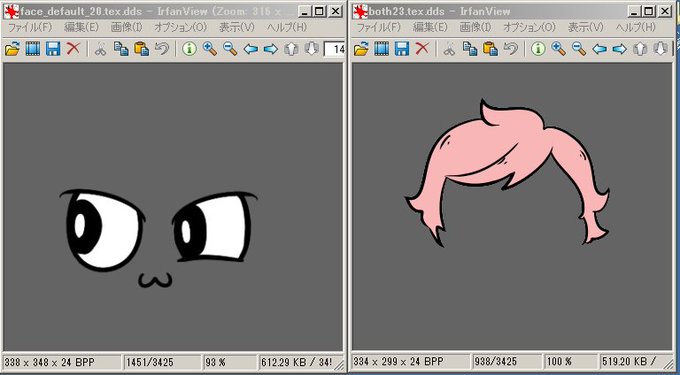Open オプション(O) menu in both23 window
Viewport: 680px width, 375px height.
click(x=529, y=27)
